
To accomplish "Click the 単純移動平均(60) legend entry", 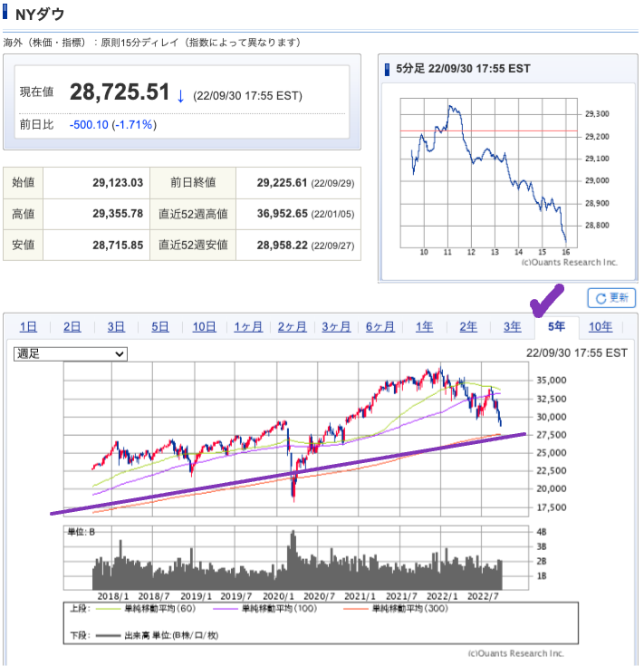I will click(x=146, y=609).
